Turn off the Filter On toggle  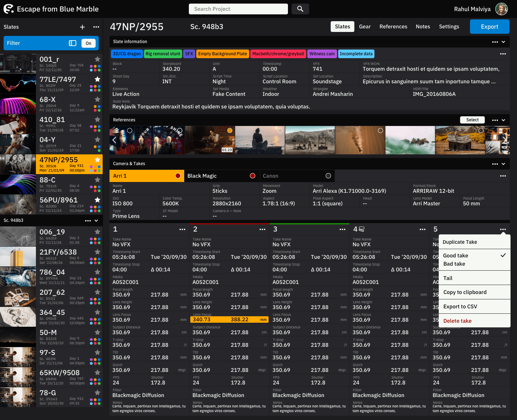(88, 43)
